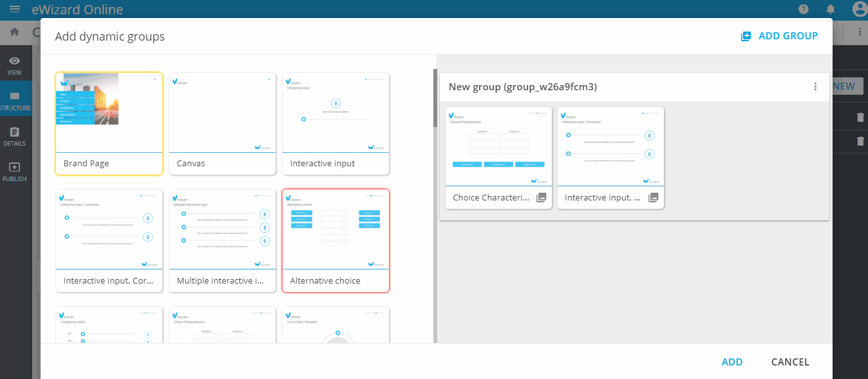868x379 pixels.
Task: Go to the Publish sidebar tab
Action: 15,171
